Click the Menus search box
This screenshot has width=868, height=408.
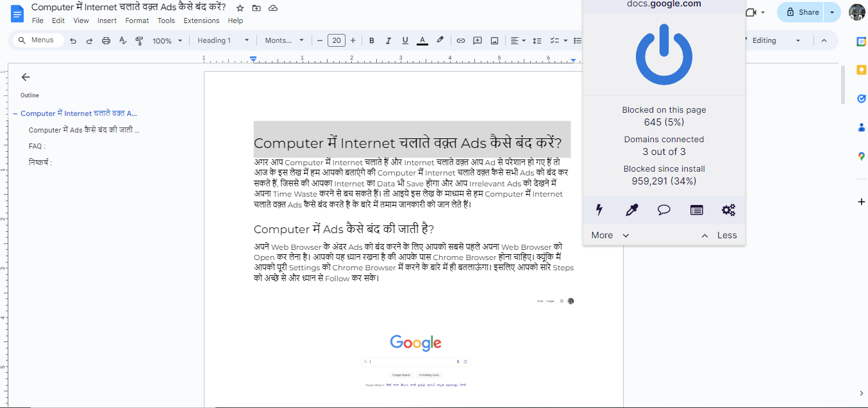click(x=40, y=40)
